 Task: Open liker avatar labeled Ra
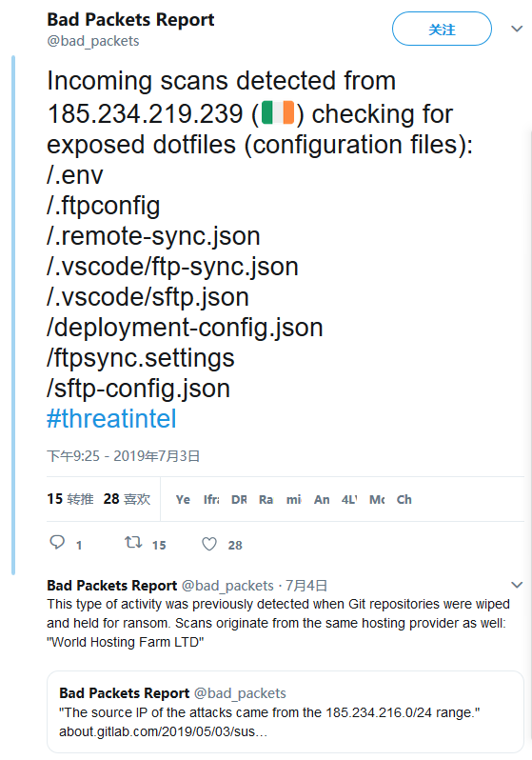point(266,499)
